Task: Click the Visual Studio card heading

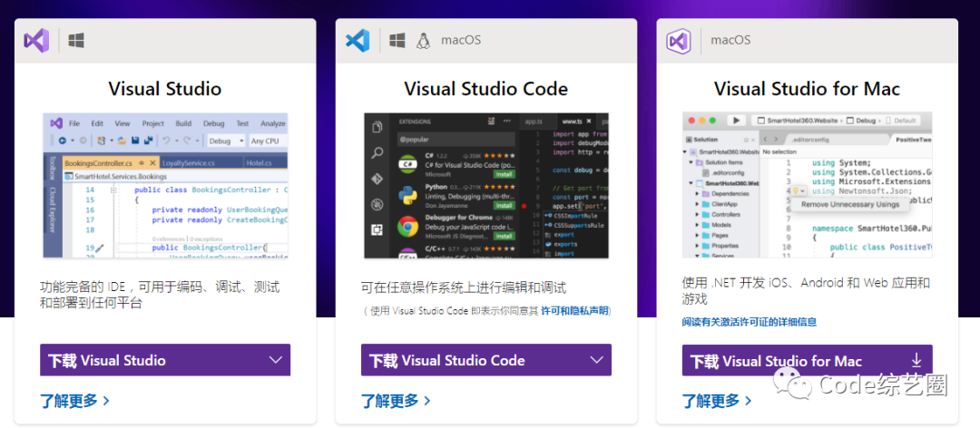Action: click(x=165, y=89)
